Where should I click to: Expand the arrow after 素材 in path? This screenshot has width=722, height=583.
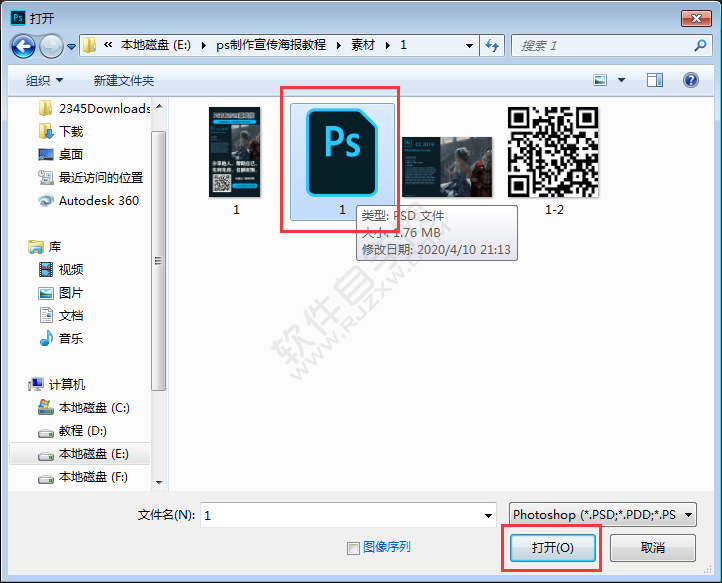pos(388,46)
